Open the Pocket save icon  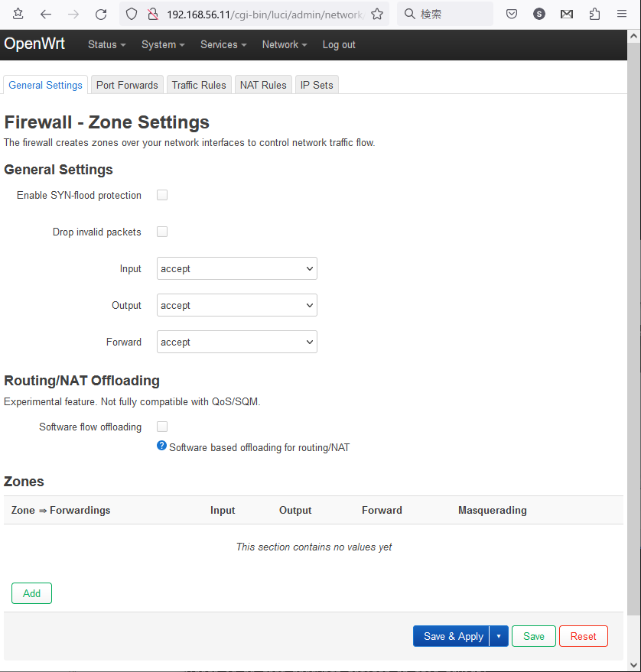[x=512, y=14]
